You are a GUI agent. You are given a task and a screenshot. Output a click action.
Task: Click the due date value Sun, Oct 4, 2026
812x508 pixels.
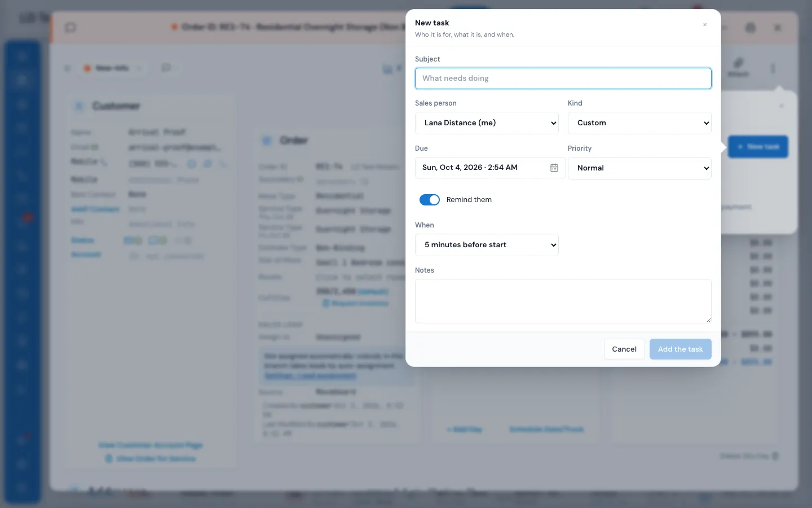point(470,168)
